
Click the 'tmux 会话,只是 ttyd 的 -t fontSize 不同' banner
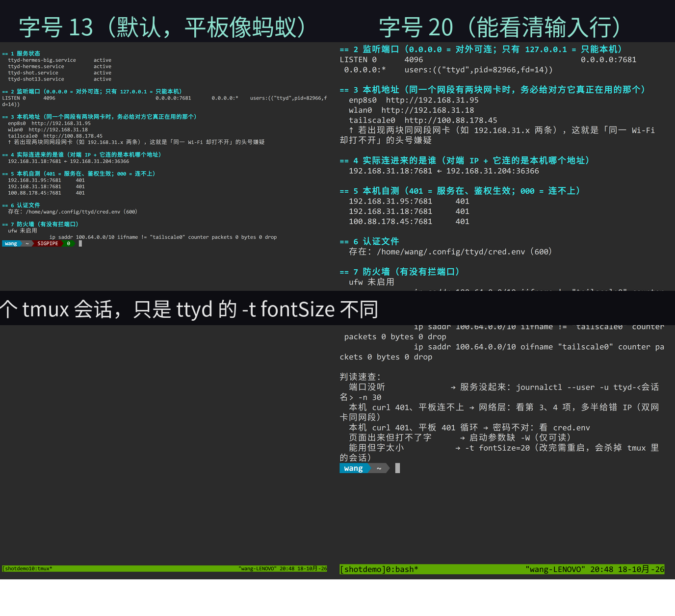pos(189,309)
